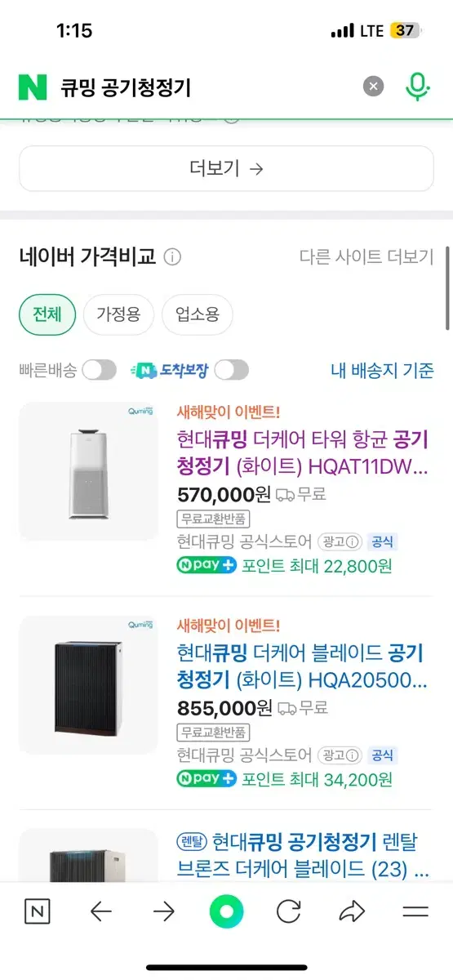Expand more results with 더보기 button
The image size is (453, 980).
(x=226, y=168)
